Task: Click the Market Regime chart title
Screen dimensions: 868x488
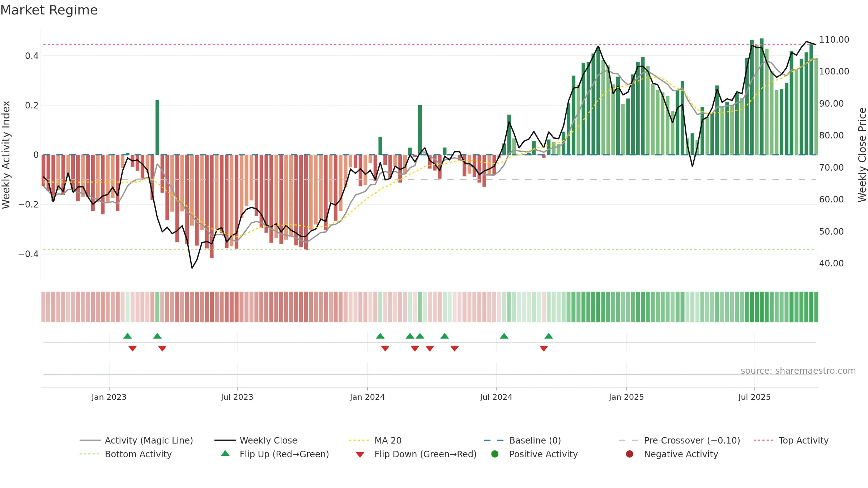Action: click(x=49, y=10)
